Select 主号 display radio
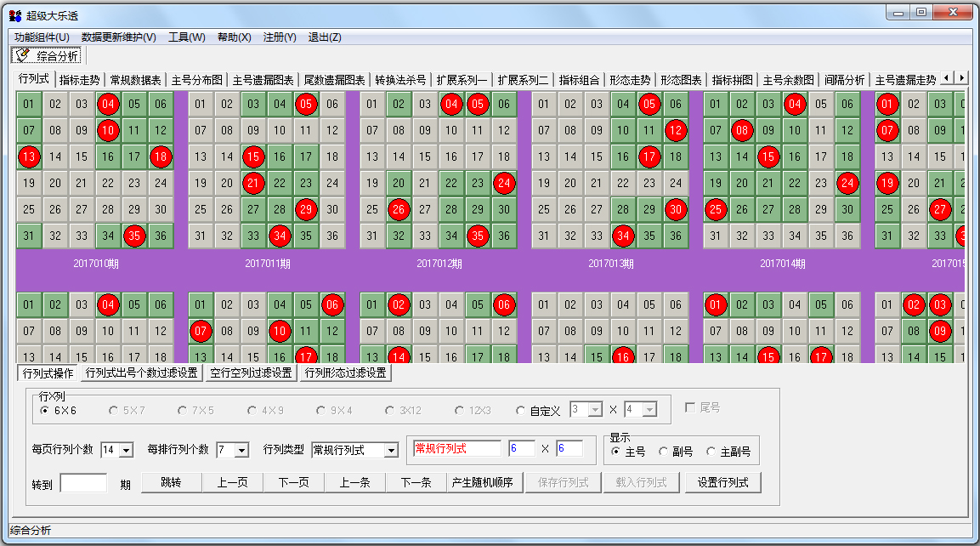980x546 pixels. click(x=615, y=452)
